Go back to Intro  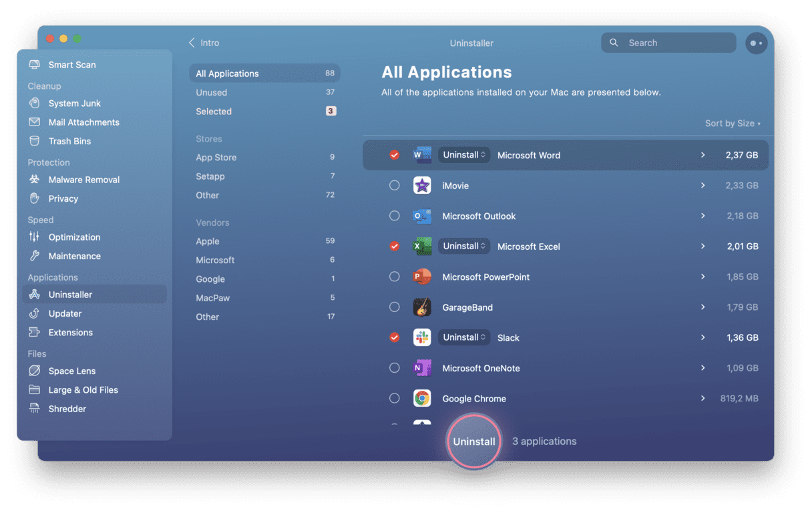pyautogui.click(x=204, y=43)
